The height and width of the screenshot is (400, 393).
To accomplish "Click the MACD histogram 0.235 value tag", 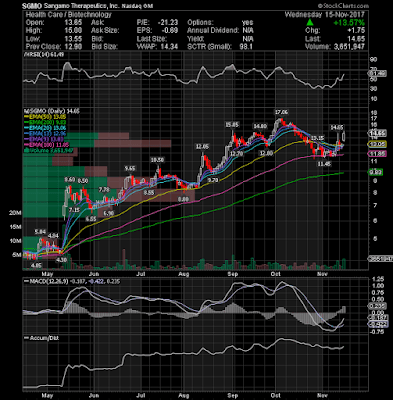I will click(x=377, y=306).
